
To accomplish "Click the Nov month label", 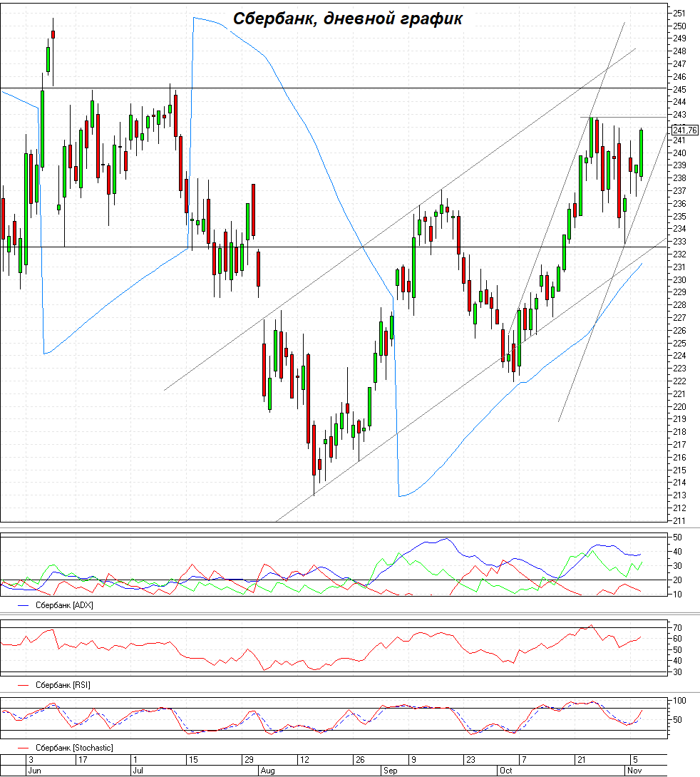I will click(634, 771).
